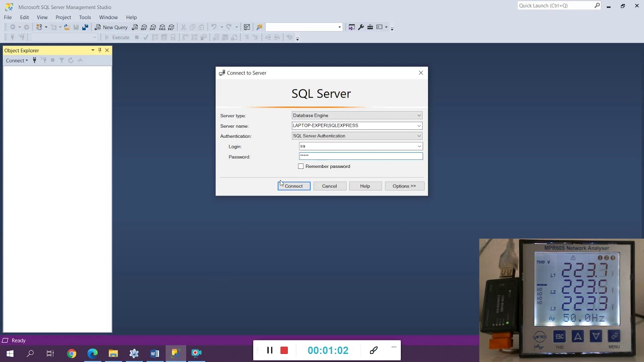
Task: Click the Analysis Services MDX Query icon
Action: [x=144, y=27]
